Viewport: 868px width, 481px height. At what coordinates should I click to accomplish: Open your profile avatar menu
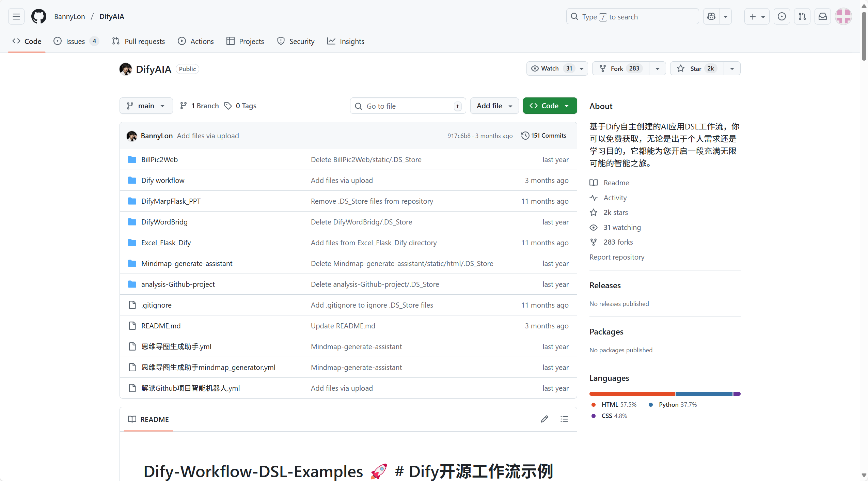pyautogui.click(x=843, y=16)
